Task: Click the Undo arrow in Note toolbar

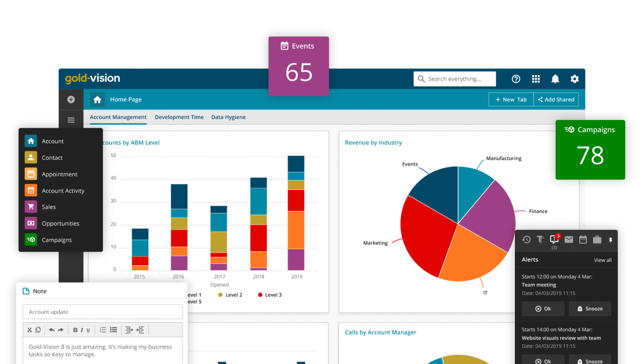Action: click(x=51, y=330)
